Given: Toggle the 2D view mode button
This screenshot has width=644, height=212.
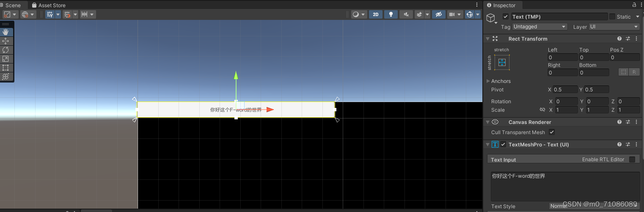Looking at the screenshot, I should tap(376, 14).
